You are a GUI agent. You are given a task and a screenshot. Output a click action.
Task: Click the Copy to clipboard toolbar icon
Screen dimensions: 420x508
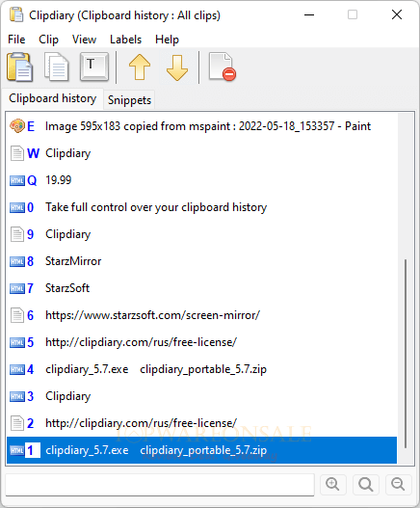click(x=57, y=67)
